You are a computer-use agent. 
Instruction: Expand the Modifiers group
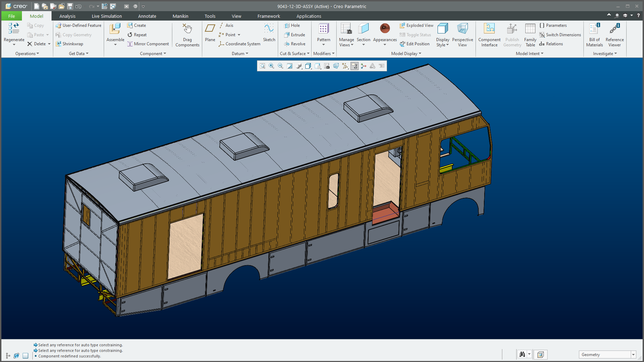pos(324,54)
